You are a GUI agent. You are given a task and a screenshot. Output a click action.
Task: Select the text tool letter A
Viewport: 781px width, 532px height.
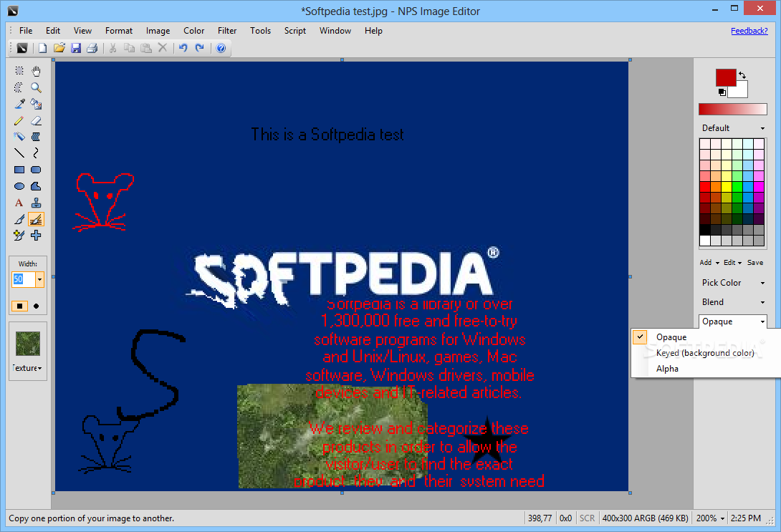click(19, 203)
